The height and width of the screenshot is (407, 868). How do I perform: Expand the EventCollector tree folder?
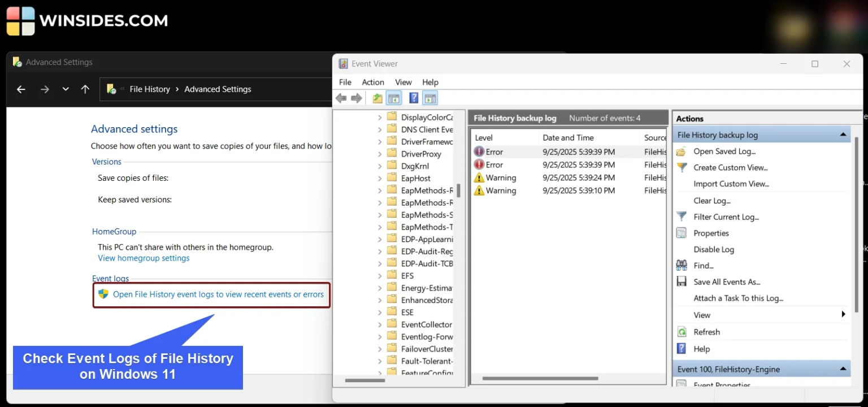[x=380, y=324]
